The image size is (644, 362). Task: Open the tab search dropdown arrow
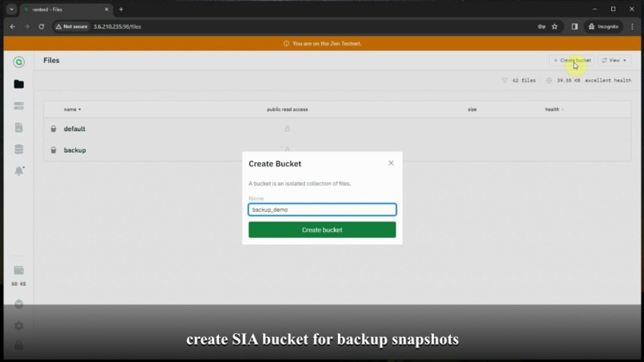pos(11,9)
